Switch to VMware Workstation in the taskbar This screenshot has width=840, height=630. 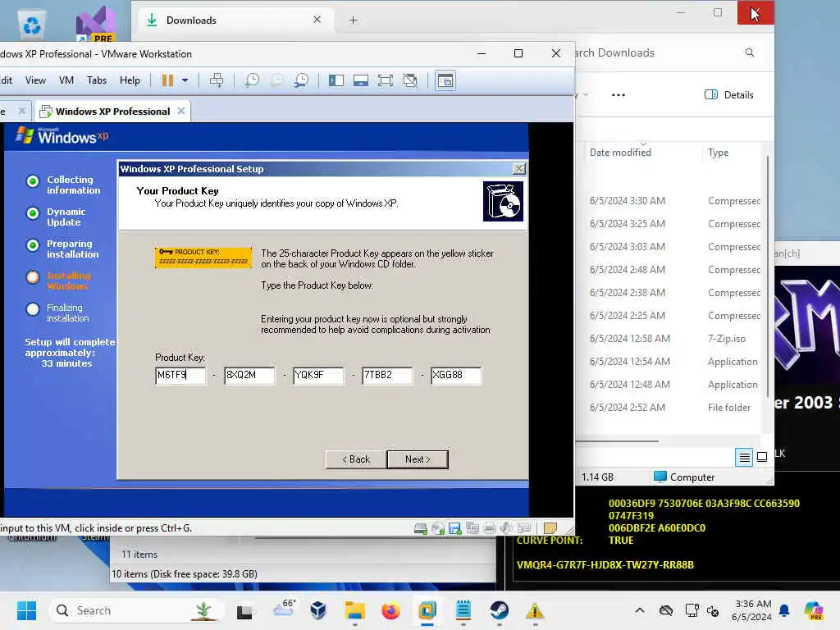(x=427, y=610)
